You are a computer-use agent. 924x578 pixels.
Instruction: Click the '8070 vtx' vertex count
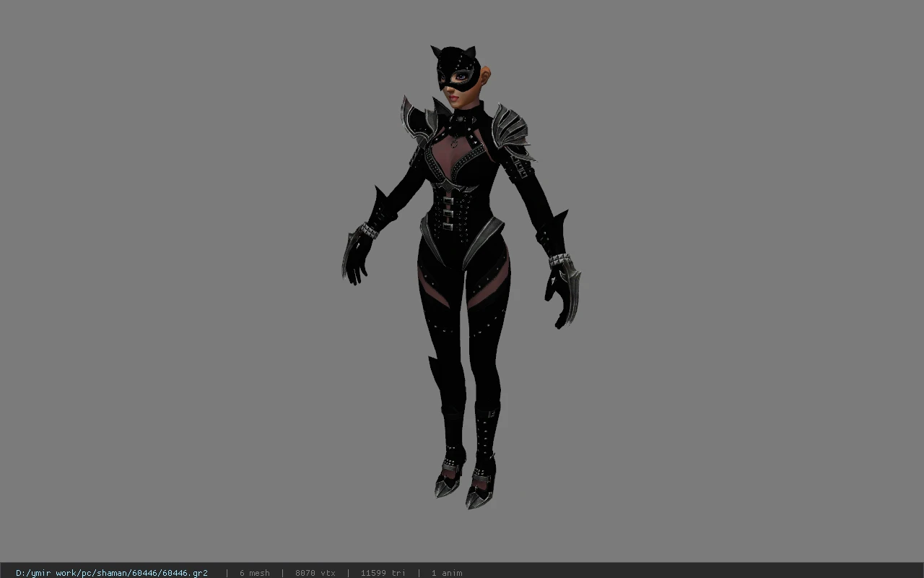pos(315,573)
